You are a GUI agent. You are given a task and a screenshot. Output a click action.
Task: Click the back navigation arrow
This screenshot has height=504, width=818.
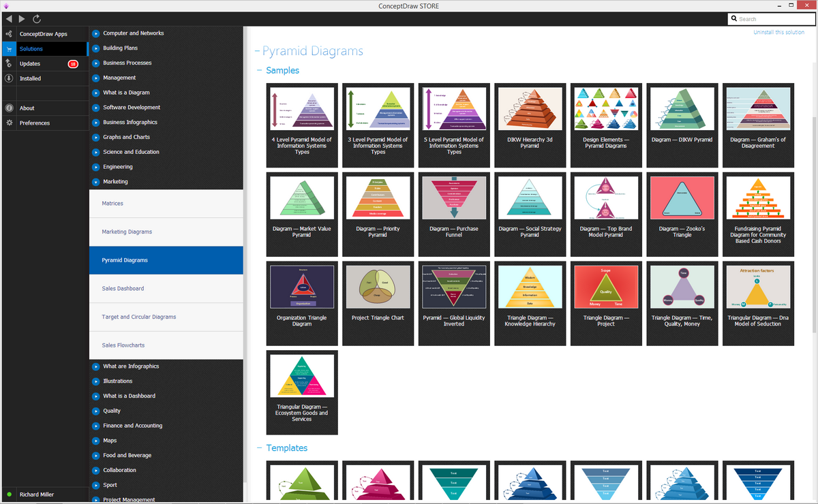coord(9,19)
